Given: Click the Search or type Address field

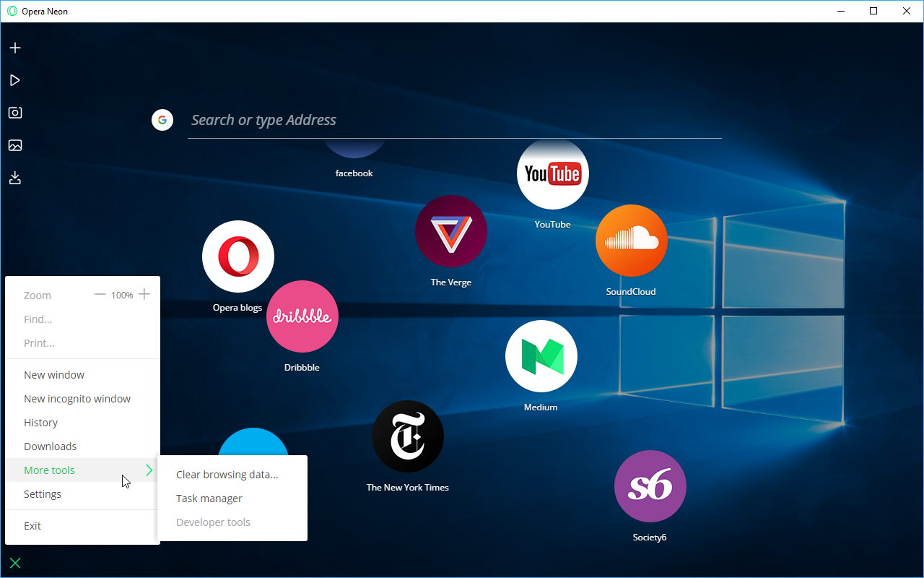Looking at the screenshot, I should [x=455, y=120].
